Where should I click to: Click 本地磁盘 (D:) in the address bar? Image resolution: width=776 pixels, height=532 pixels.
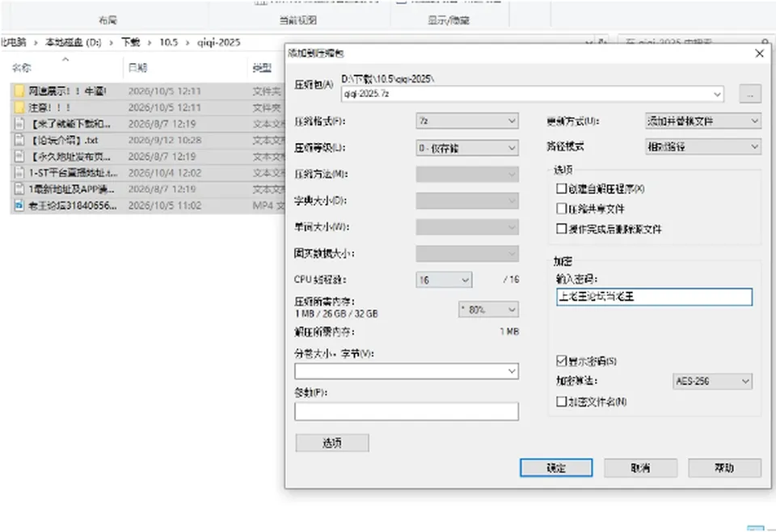(74, 43)
